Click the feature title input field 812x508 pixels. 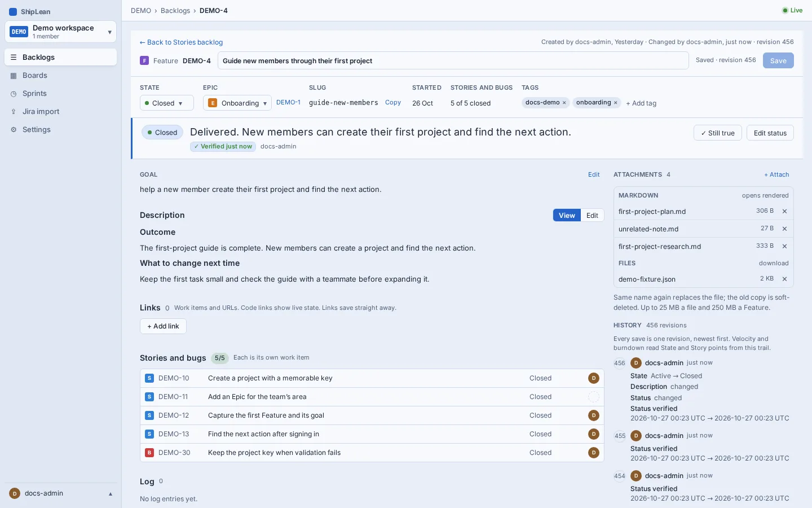pos(453,60)
